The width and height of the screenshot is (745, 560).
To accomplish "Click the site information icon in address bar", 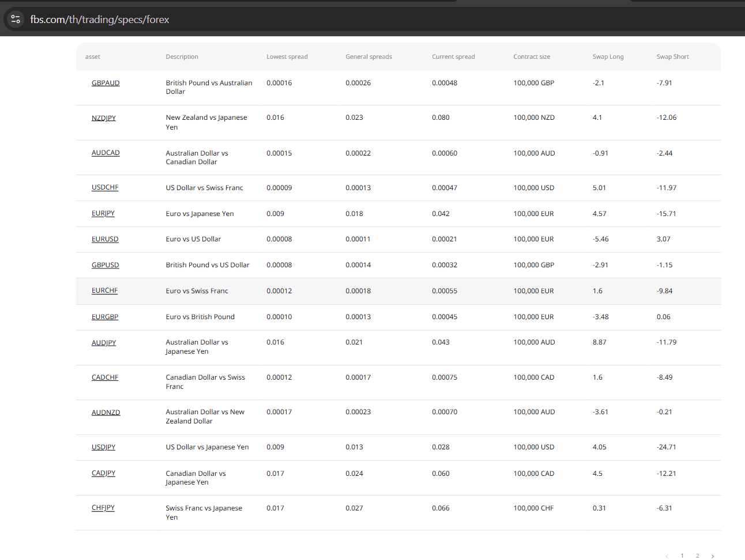I will pos(16,20).
